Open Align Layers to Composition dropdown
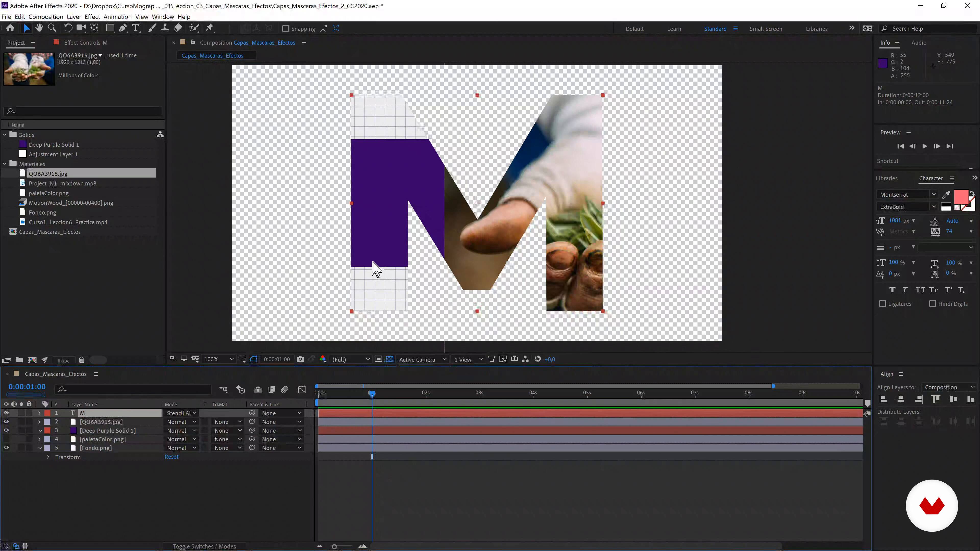The image size is (980, 551). (949, 387)
